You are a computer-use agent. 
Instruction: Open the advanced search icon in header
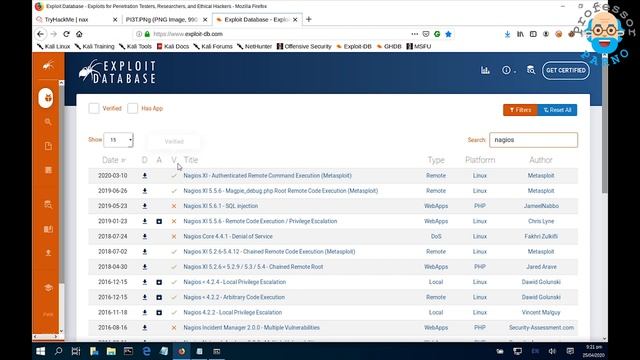531,70
